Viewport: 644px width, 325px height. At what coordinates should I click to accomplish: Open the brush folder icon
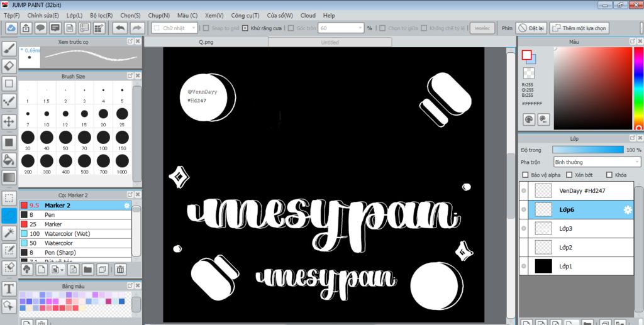point(87,270)
